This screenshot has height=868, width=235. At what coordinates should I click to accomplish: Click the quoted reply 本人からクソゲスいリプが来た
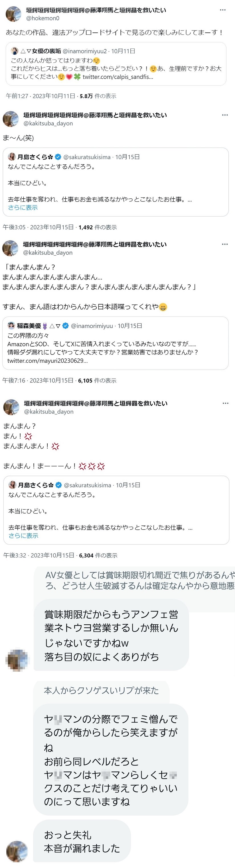pos(101,690)
